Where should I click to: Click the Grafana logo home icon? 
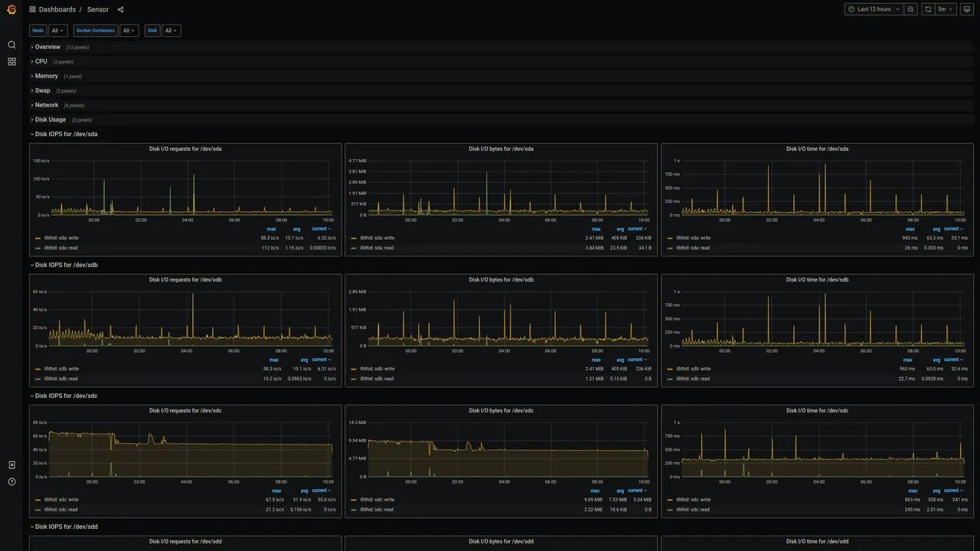coord(11,9)
